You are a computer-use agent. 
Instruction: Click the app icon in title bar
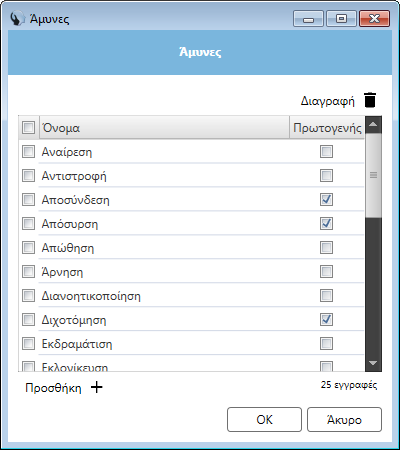pyautogui.click(x=17, y=19)
